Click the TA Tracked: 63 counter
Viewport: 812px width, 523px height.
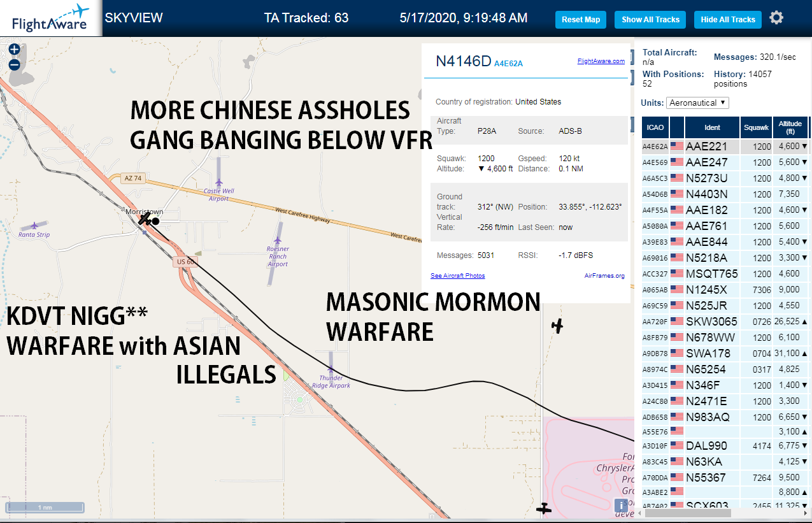pos(306,18)
